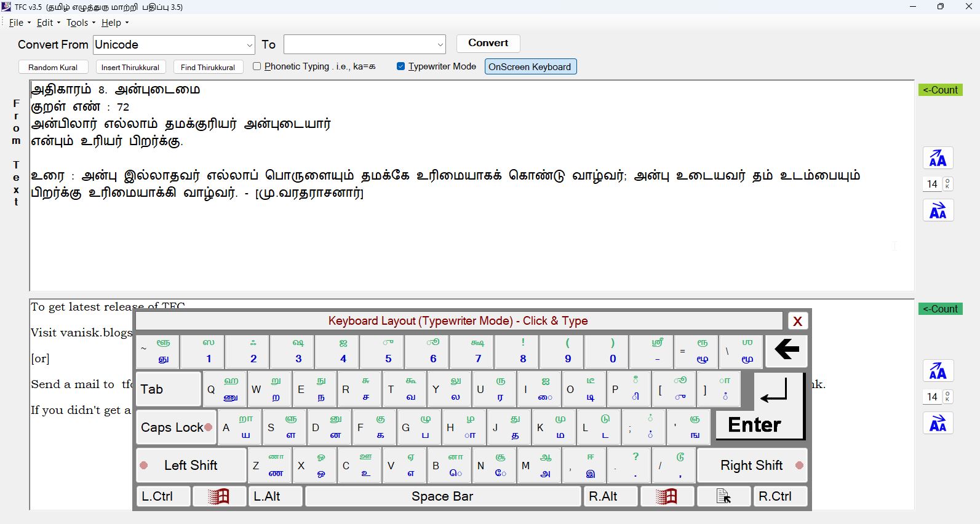Open the Convert From encoding dropdown
Viewport: 980px width, 524px height.
249,45
